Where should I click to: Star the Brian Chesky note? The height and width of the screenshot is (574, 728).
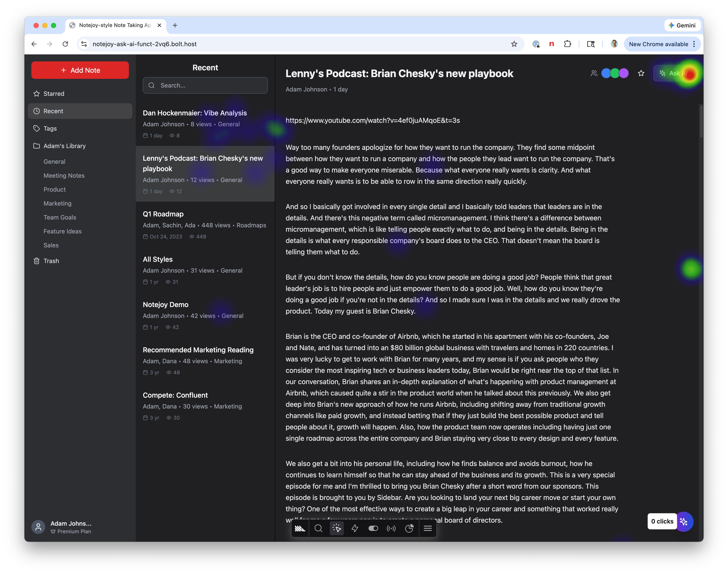click(x=641, y=73)
